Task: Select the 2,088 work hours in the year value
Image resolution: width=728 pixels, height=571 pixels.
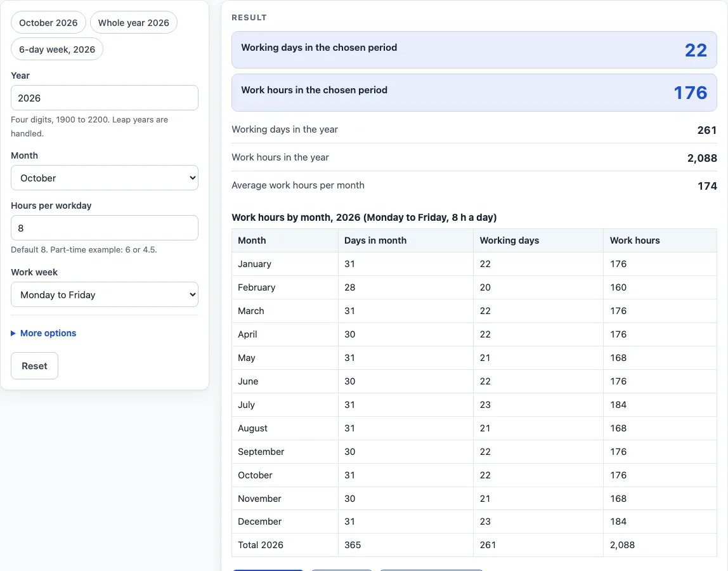Action: (702, 158)
